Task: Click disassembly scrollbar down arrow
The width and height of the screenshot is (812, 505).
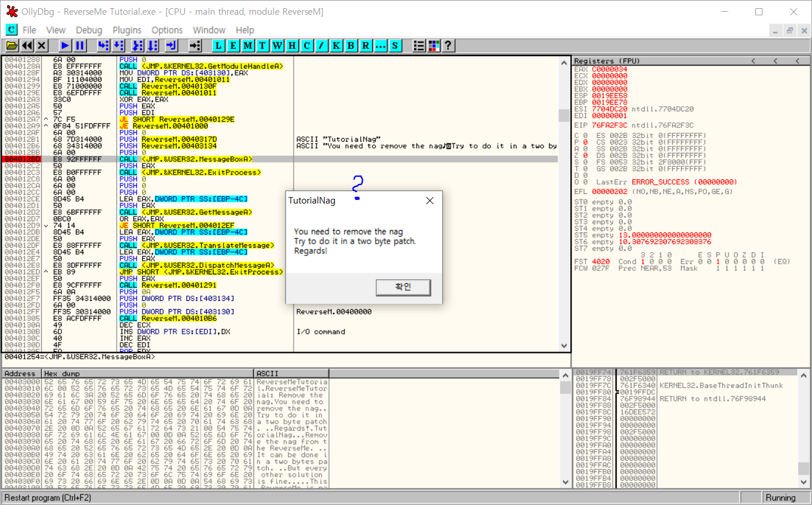Action: coord(564,346)
